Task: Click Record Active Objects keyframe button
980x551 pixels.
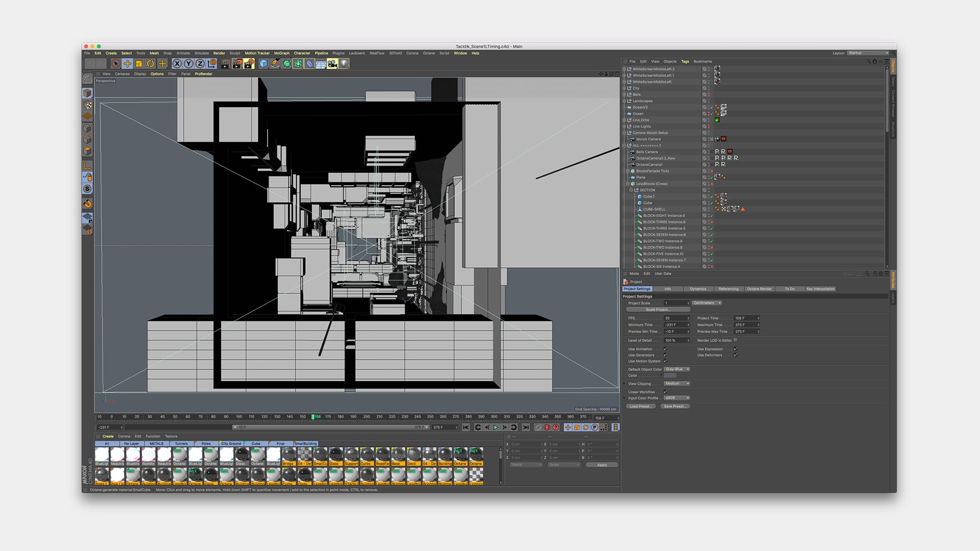Action: coord(537,428)
